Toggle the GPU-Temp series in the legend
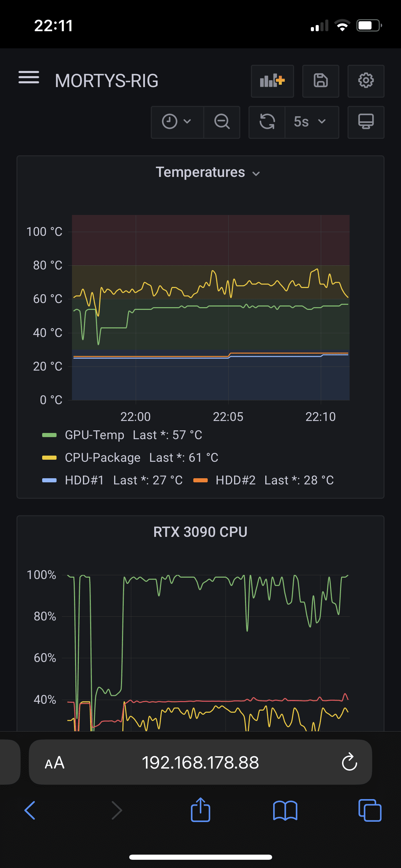 coord(95,435)
